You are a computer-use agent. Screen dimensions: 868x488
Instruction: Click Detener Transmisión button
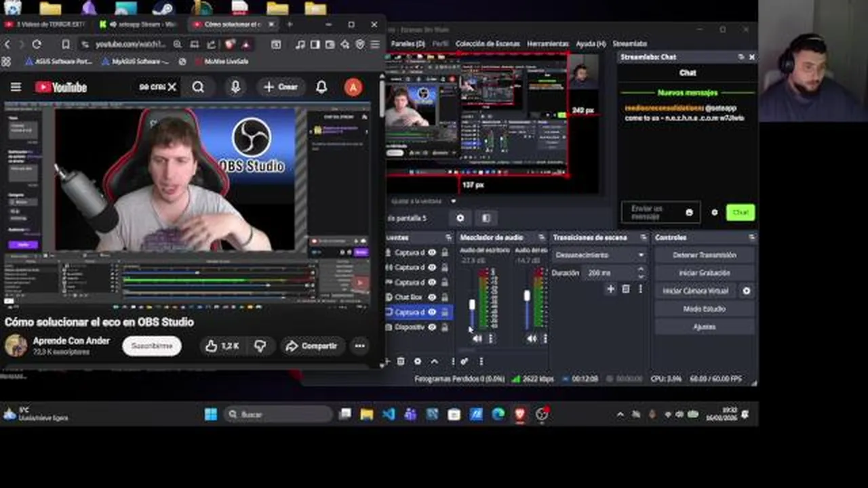click(704, 256)
